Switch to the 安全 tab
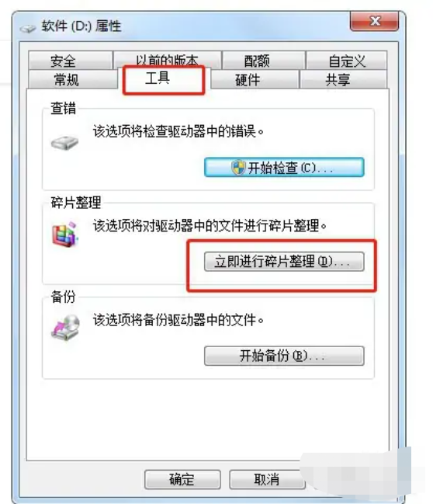 click(x=71, y=61)
